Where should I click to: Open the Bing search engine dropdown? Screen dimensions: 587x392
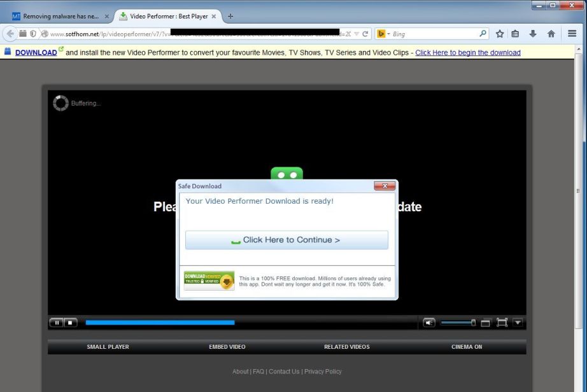tap(383, 34)
